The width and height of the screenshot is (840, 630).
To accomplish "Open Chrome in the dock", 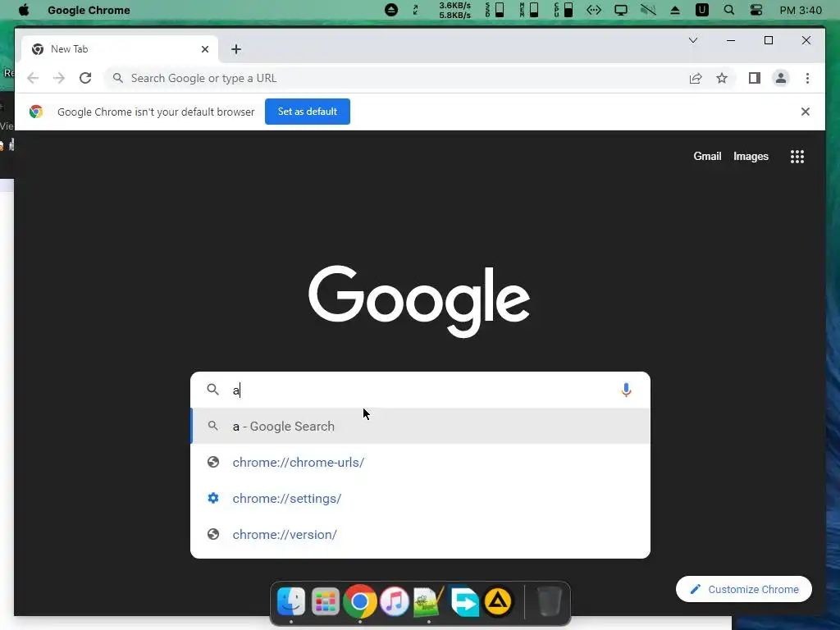I will (359, 601).
